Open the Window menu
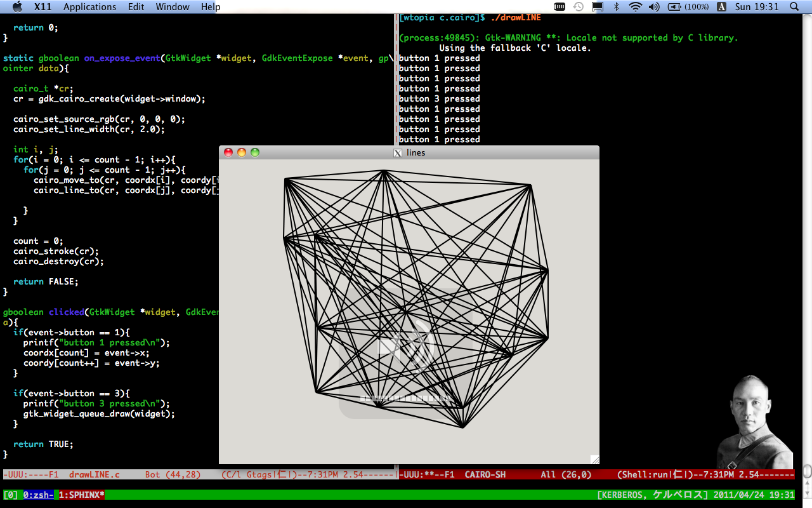This screenshot has width=812, height=508. tap(173, 7)
